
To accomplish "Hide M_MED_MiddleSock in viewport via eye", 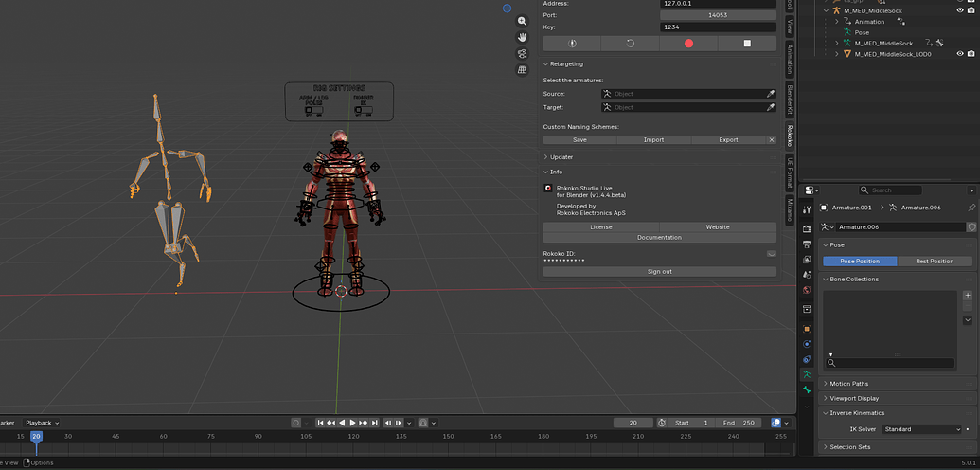I will [x=960, y=10].
